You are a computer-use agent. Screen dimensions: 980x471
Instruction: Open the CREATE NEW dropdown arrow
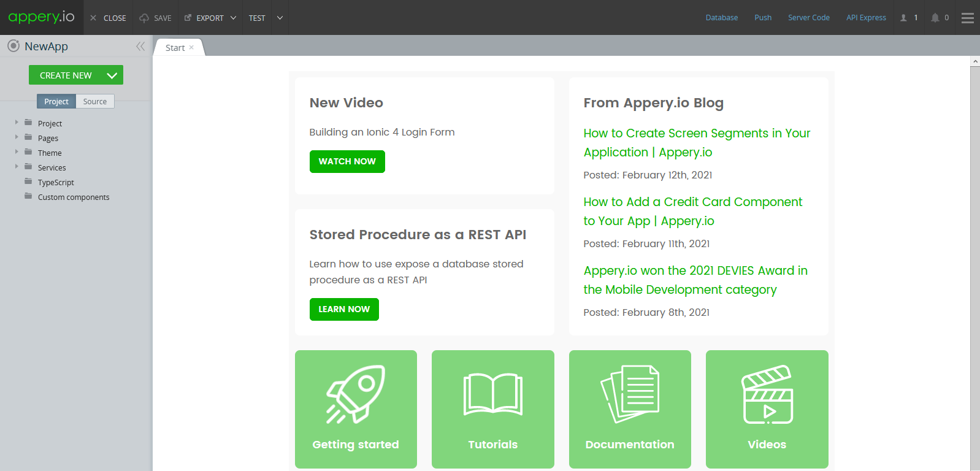pos(112,75)
